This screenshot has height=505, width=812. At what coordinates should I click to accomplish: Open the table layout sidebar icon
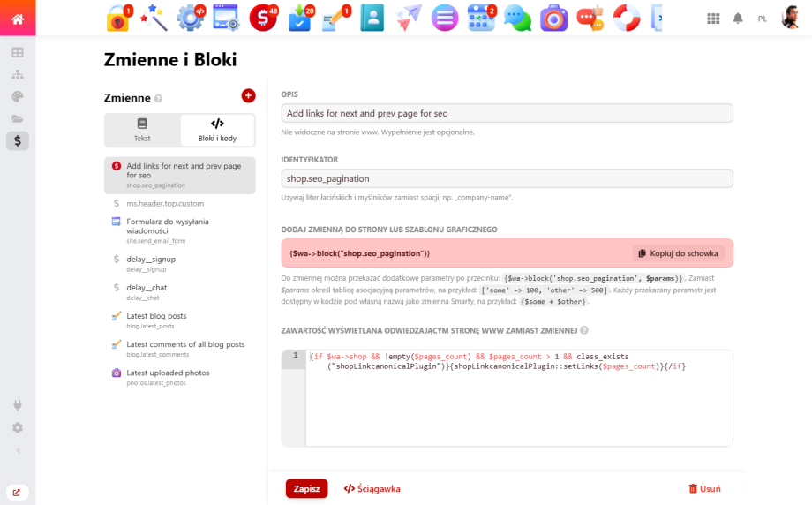click(x=18, y=52)
